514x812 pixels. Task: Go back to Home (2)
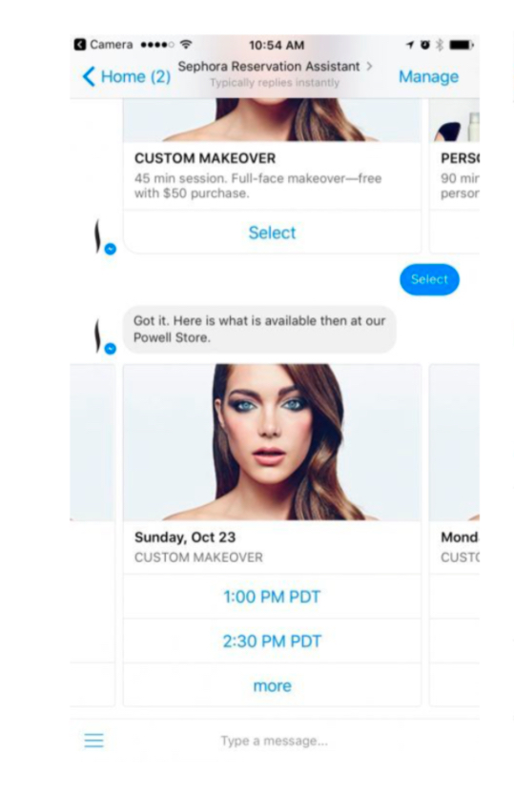[127, 76]
